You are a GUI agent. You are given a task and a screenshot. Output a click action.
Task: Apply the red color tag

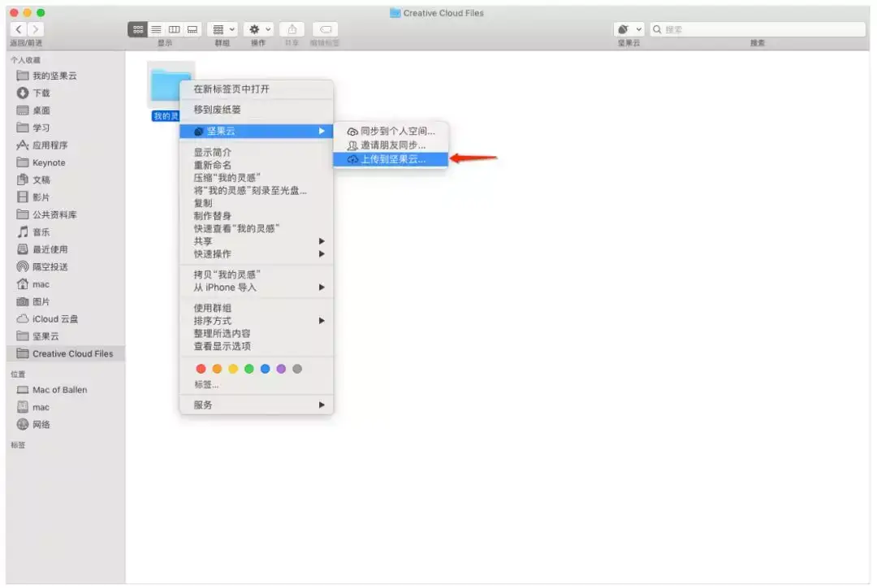coord(201,369)
